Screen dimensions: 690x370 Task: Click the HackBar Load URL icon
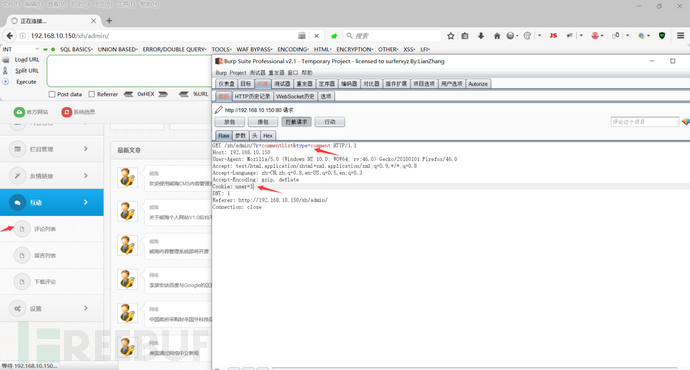click(x=6, y=59)
